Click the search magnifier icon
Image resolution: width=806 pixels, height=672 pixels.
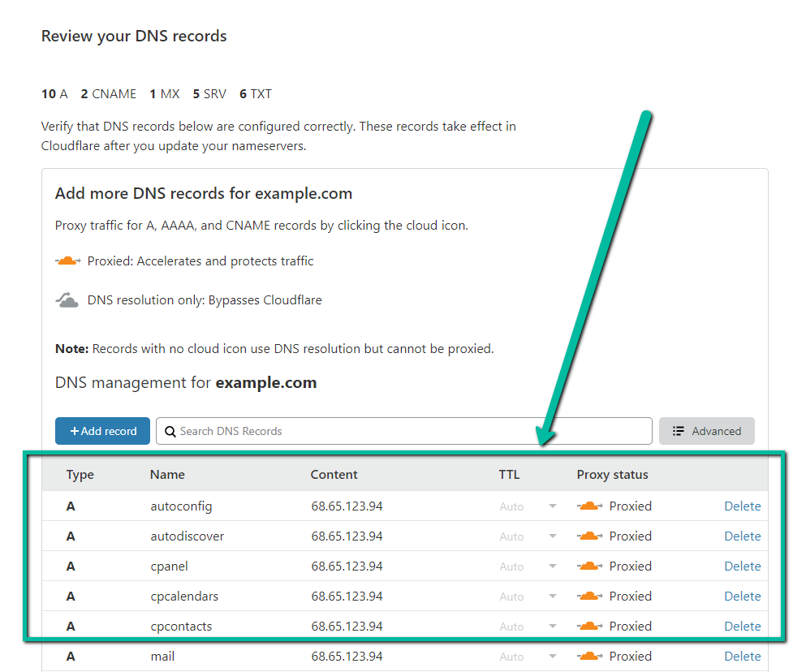(x=170, y=432)
